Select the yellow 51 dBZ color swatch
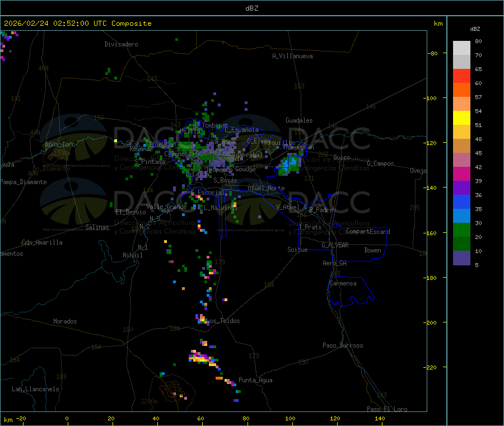Image resolution: width=504 pixels, height=426 pixels. pyautogui.click(x=461, y=118)
